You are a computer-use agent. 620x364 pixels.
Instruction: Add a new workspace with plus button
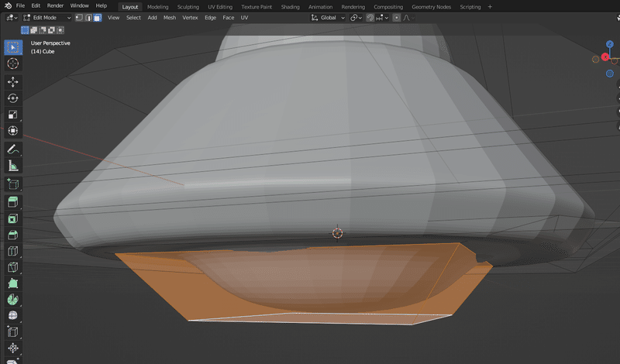point(490,7)
